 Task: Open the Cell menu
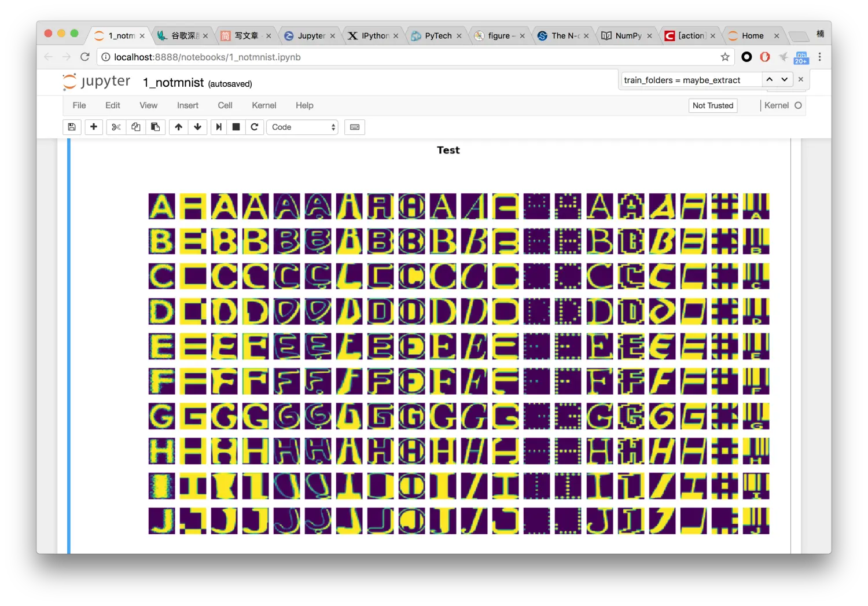tap(225, 105)
